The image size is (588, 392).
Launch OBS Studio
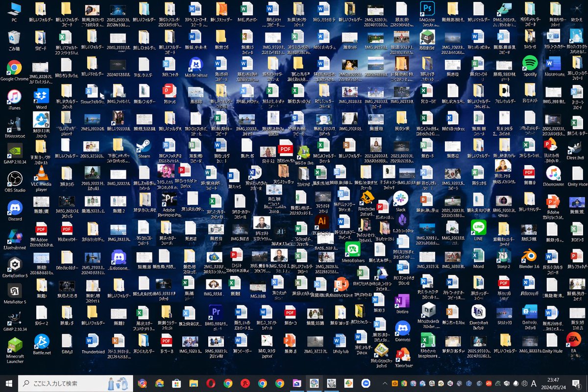14,179
